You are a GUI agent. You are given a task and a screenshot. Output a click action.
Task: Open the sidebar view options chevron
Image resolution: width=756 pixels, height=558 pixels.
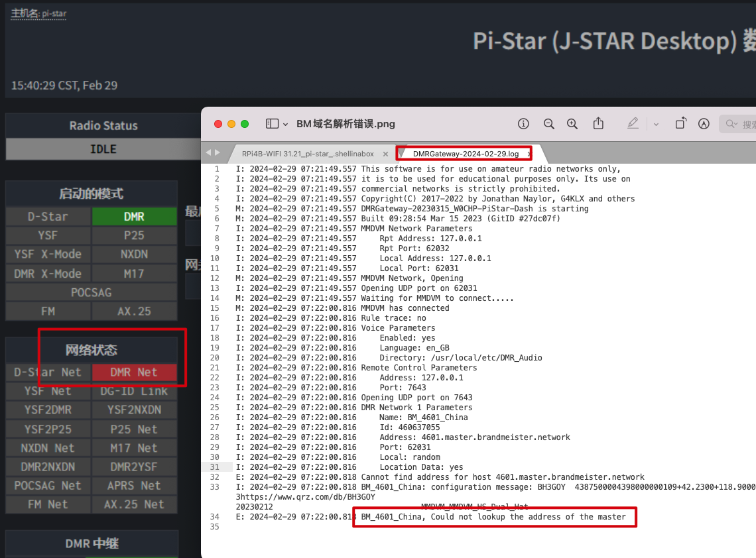(286, 124)
